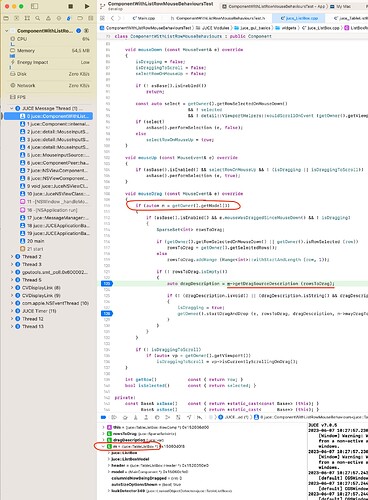This screenshot has height=500, width=368.
Task: Expand the rowsToDrag variable
Action: point(103,434)
